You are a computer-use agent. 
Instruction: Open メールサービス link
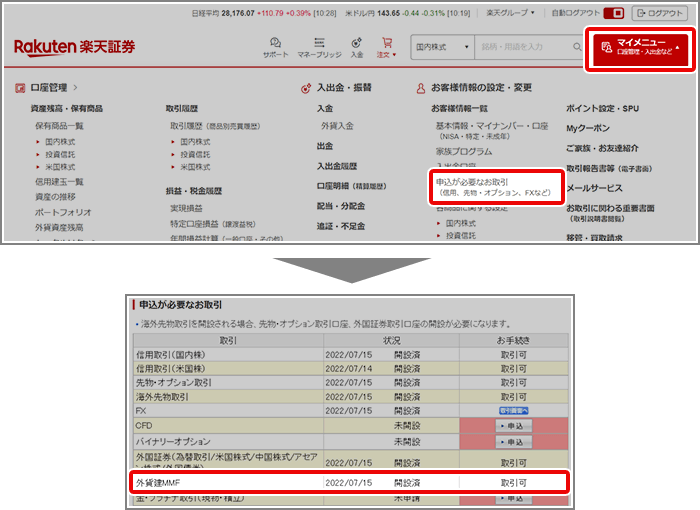point(594,188)
